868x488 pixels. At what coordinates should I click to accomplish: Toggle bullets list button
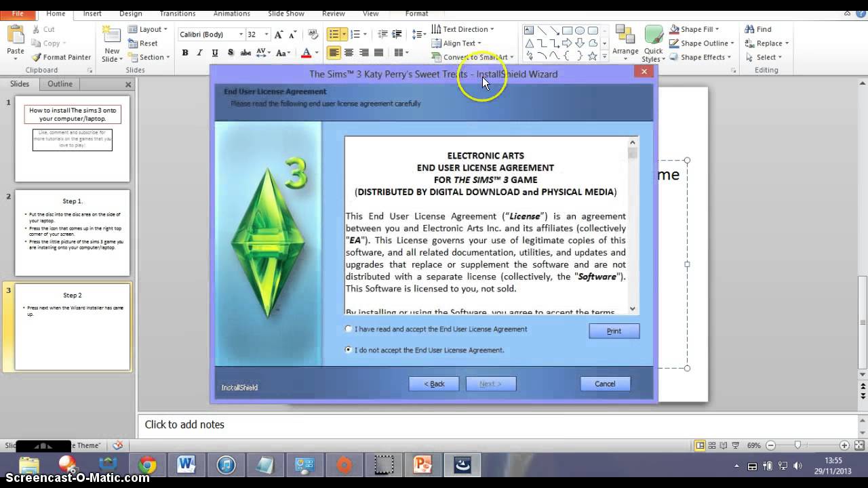click(333, 34)
